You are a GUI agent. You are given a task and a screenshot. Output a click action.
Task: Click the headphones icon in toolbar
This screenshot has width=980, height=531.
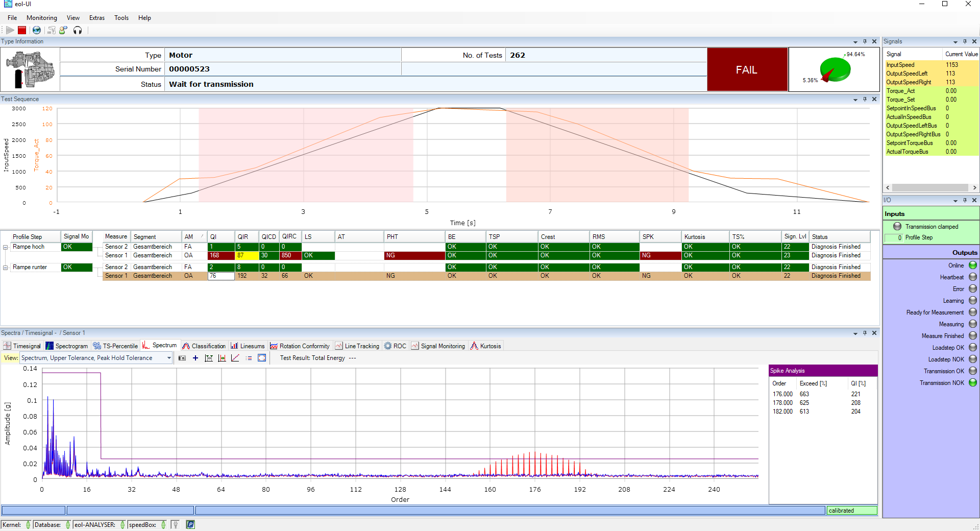click(78, 31)
